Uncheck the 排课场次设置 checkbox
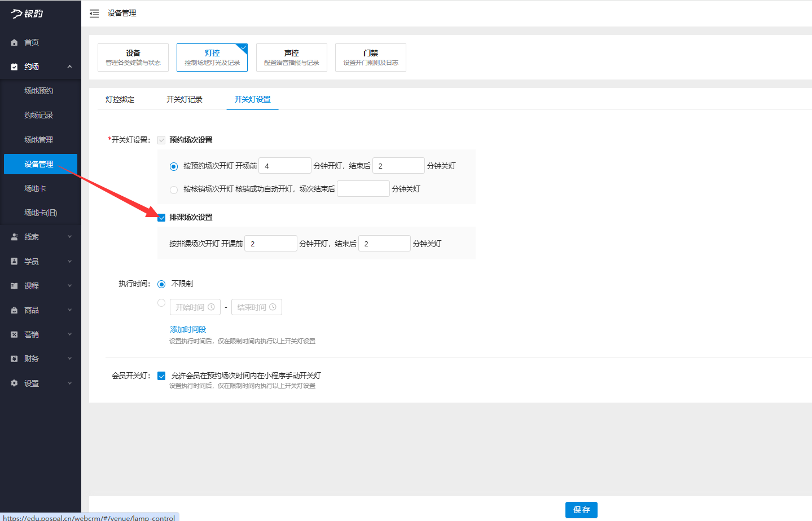The width and height of the screenshot is (812, 521). 161,218
